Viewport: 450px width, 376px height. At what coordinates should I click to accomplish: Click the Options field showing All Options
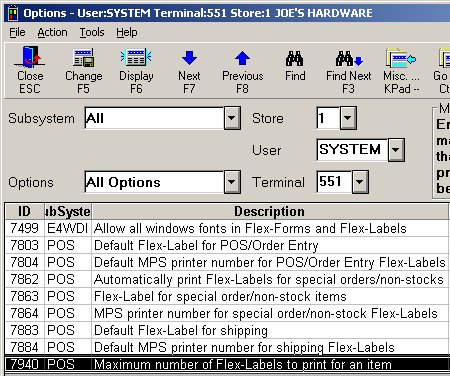click(x=154, y=182)
